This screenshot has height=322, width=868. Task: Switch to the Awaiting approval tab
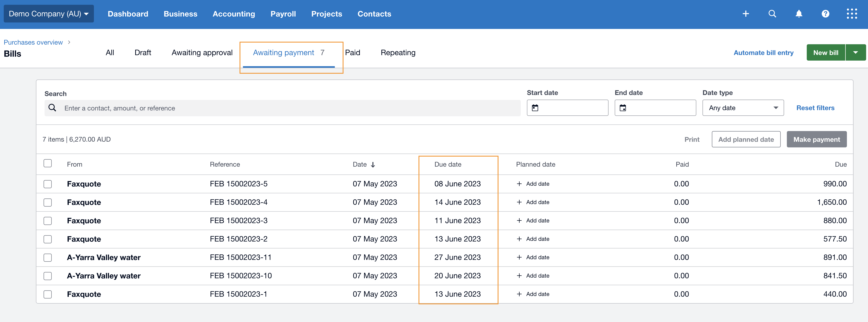[202, 53]
